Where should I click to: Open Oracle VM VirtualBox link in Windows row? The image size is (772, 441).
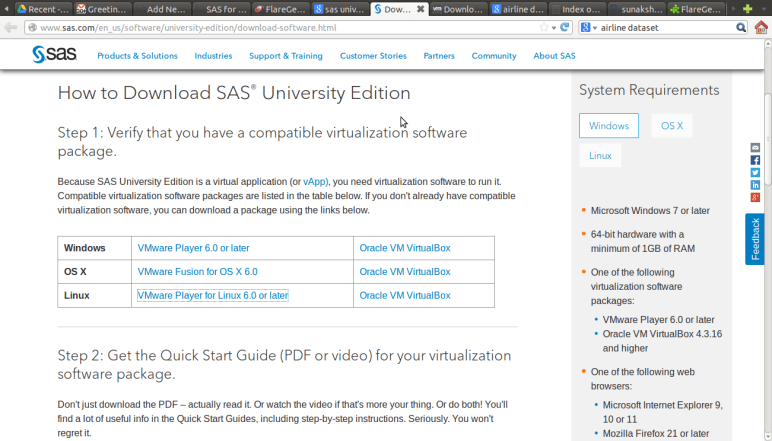point(405,248)
